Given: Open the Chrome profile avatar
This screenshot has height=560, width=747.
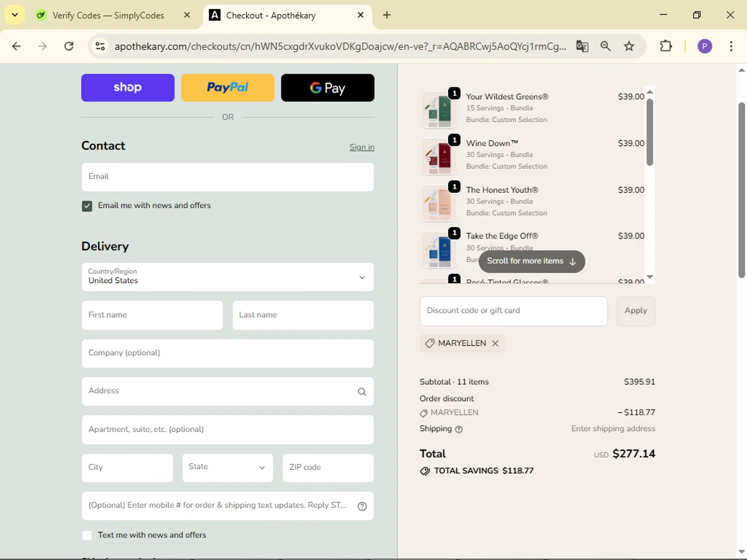Looking at the screenshot, I should click(x=705, y=46).
